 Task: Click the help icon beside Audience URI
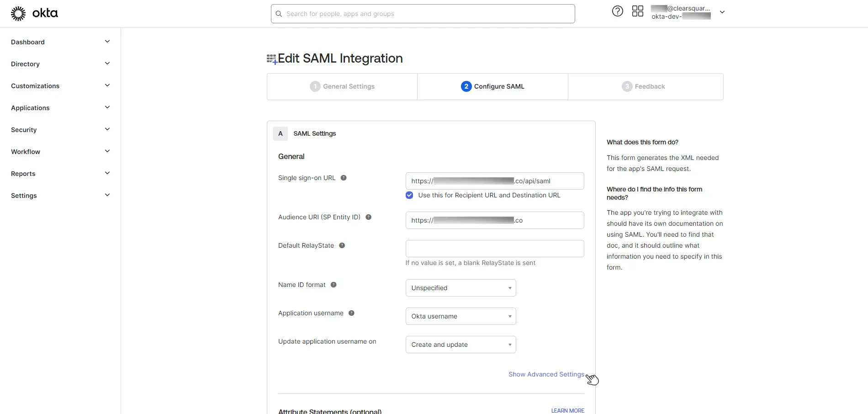(368, 217)
